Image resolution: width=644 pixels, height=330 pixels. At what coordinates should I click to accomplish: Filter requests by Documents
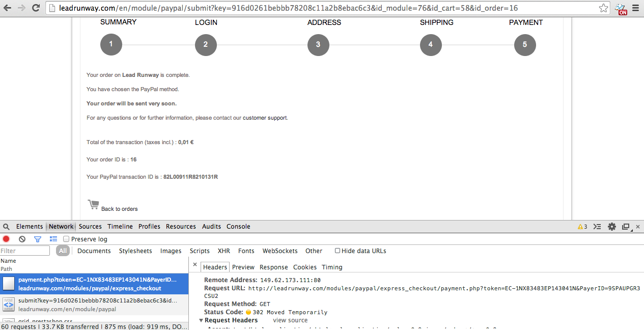(94, 251)
